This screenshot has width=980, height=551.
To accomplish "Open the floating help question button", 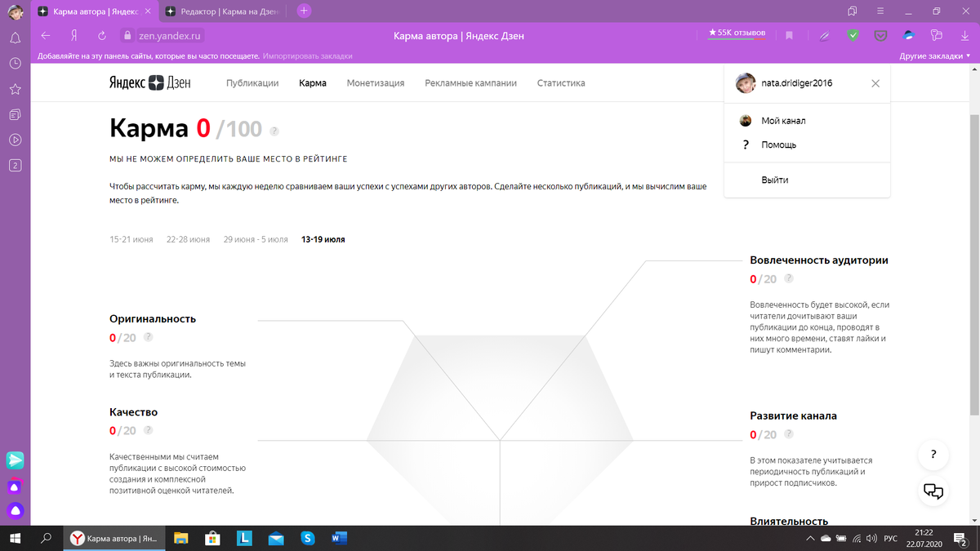I will 933,455.
